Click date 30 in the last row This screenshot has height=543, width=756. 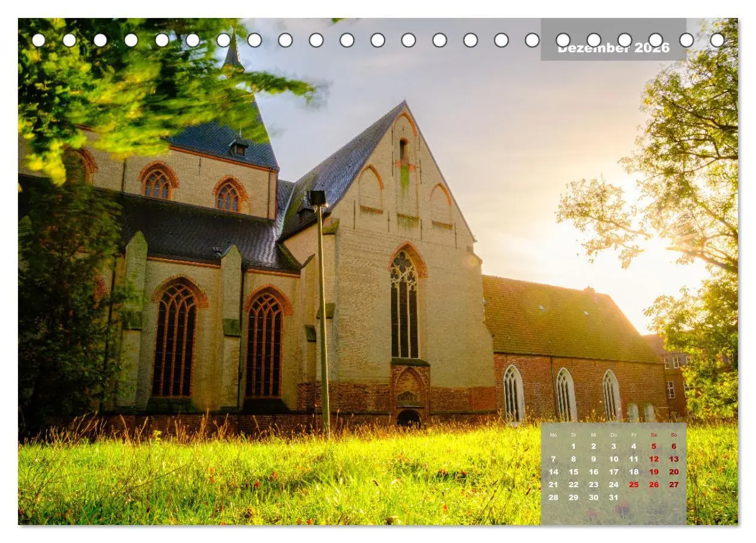click(x=593, y=497)
